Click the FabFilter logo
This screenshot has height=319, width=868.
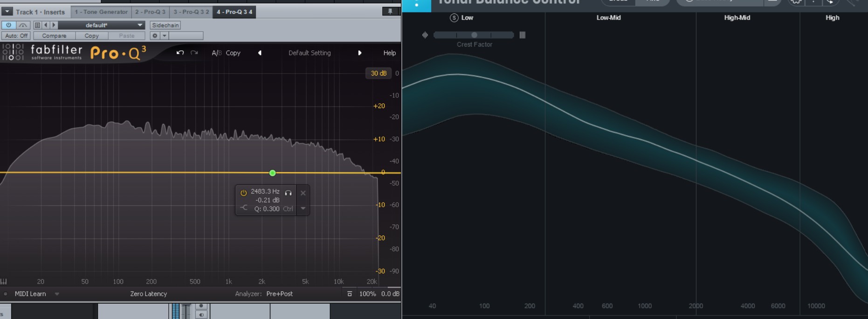pyautogui.click(x=43, y=52)
